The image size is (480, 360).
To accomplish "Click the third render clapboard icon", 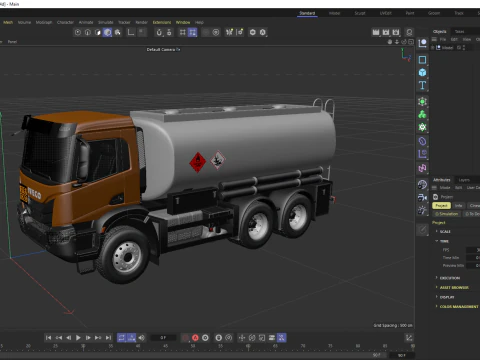I will click(396, 32).
